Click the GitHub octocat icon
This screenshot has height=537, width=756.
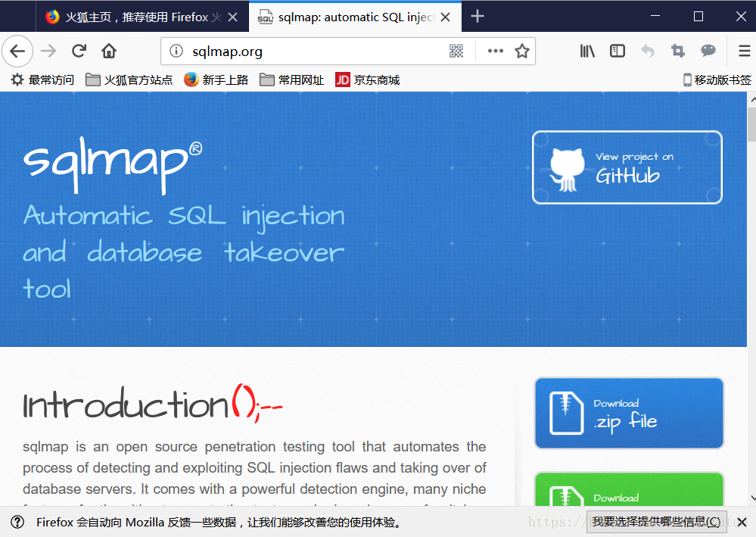[567, 170]
